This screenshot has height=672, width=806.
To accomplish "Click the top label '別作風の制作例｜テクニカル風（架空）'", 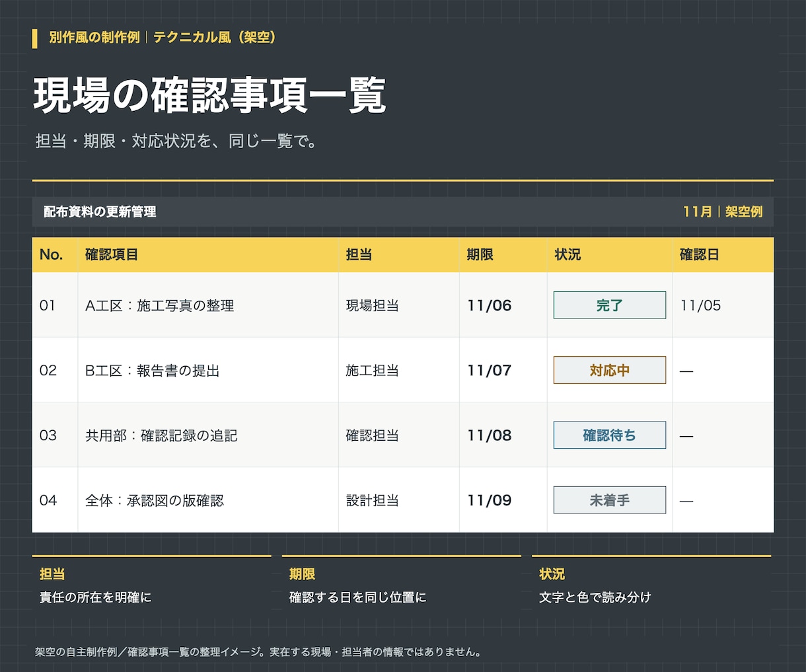I will point(163,38).
